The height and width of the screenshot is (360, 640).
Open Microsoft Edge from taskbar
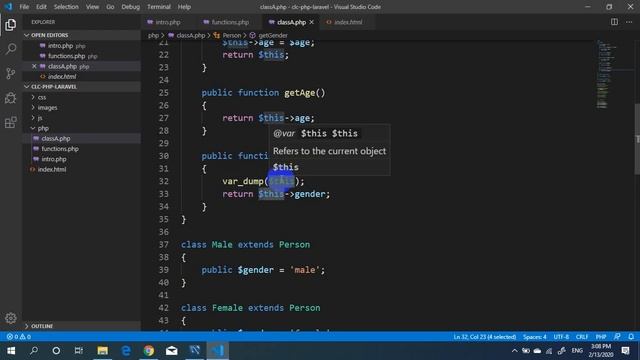pos(126,351)
